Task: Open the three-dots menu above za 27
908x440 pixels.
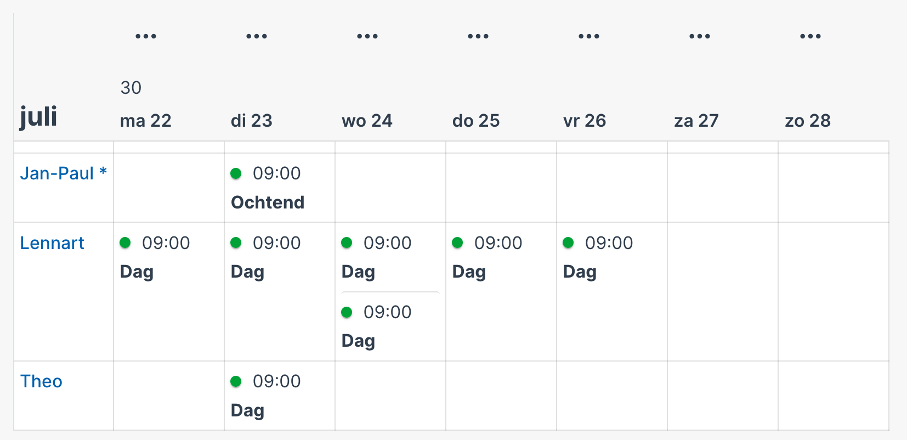Action: point(700,36)
